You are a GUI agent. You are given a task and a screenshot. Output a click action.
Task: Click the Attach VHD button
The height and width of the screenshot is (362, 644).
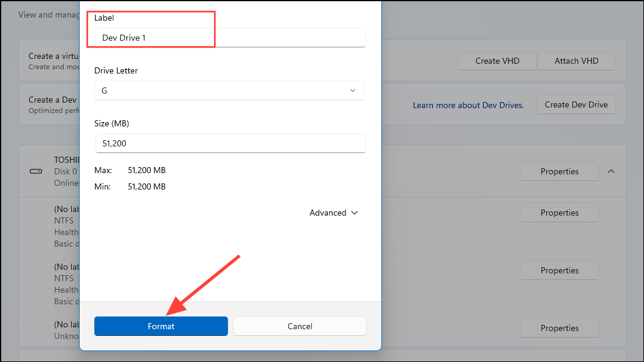click(x=576, y=61)
